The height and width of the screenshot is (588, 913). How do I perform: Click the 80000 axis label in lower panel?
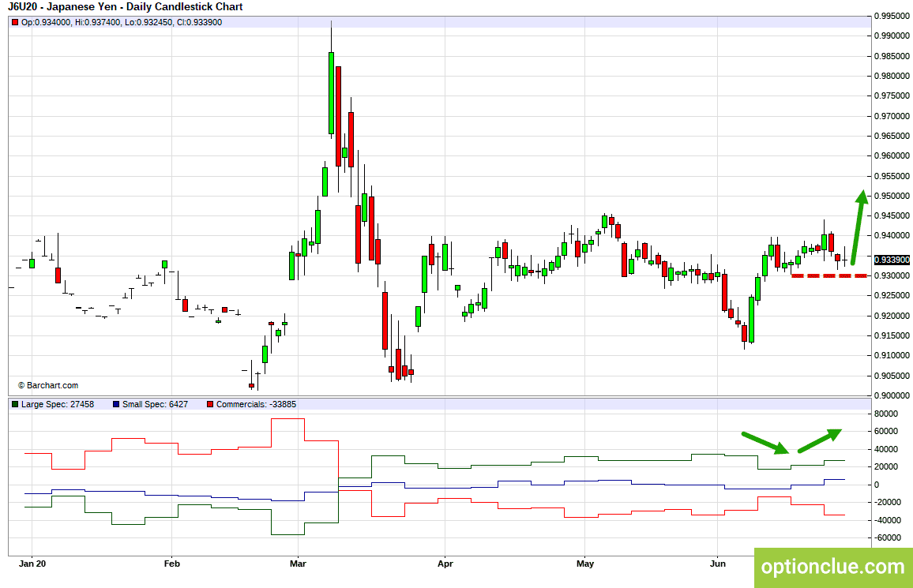click(x=885, y=414)
